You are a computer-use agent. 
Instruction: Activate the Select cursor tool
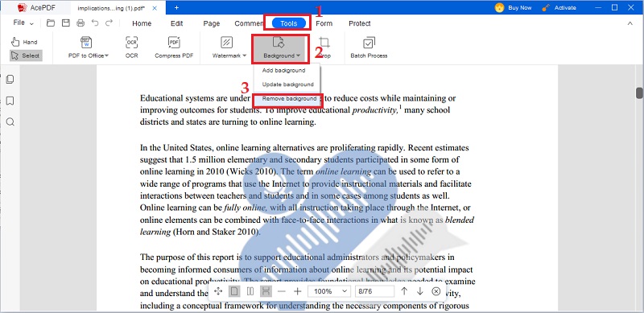point(26,56)
